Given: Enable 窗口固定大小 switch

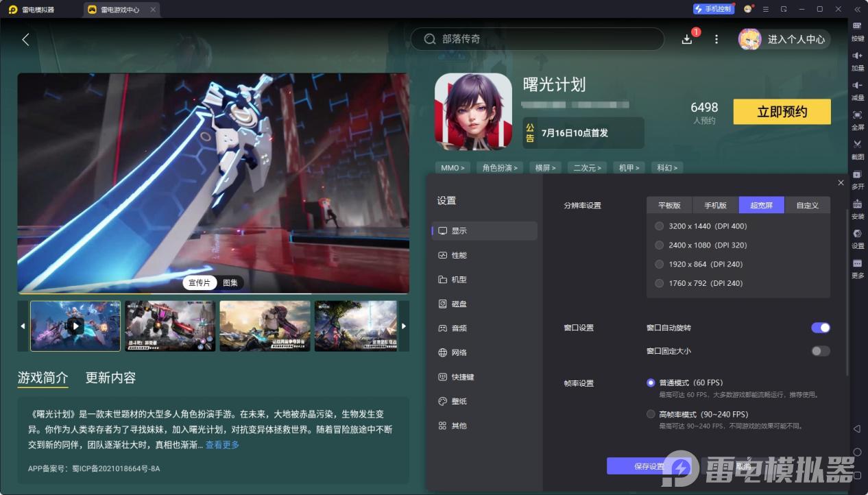Looking at the screenshot, I should pos(821,351).
